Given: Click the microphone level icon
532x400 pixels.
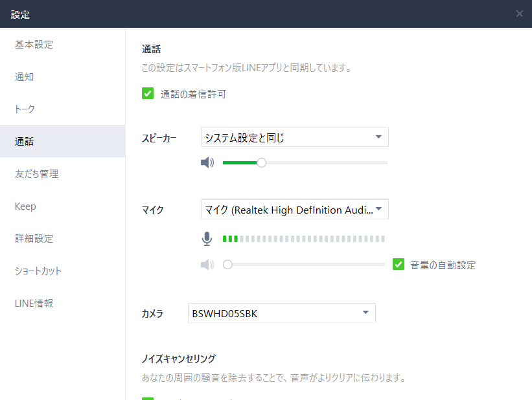Looking at the screenshot, I should point(207,239).
